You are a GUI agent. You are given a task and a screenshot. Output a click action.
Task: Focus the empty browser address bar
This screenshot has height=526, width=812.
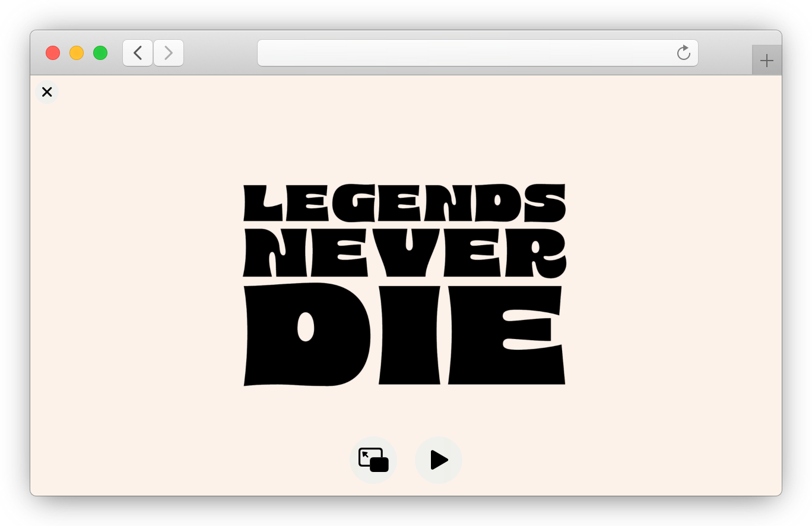click(463, 53)
